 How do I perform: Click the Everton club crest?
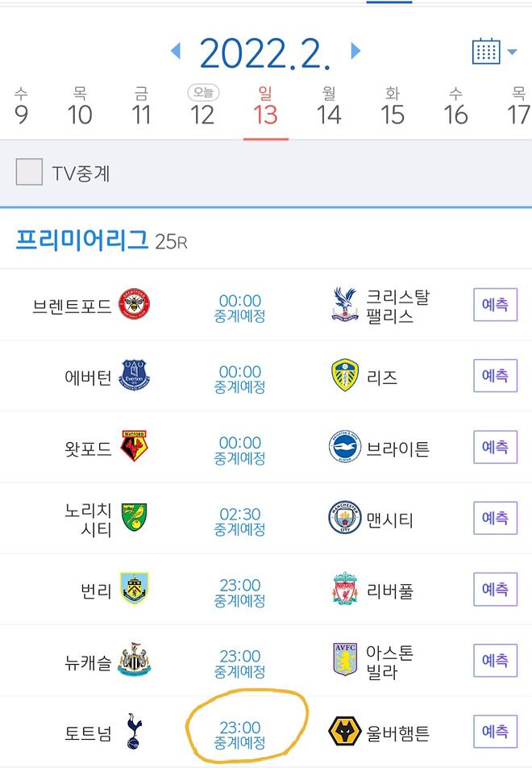[x=134, y=376]
